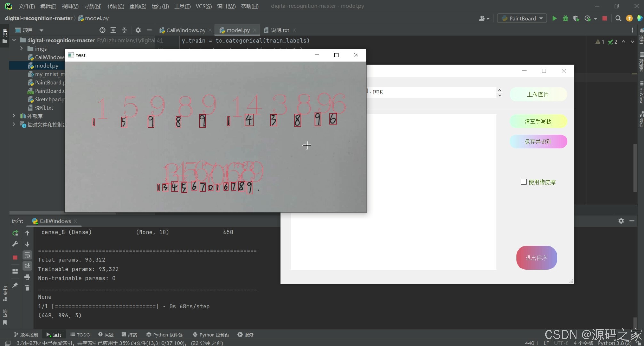Click the down arrow of the spin box
The width and height of the screenshot is (644, 346).
click(499, 95)
